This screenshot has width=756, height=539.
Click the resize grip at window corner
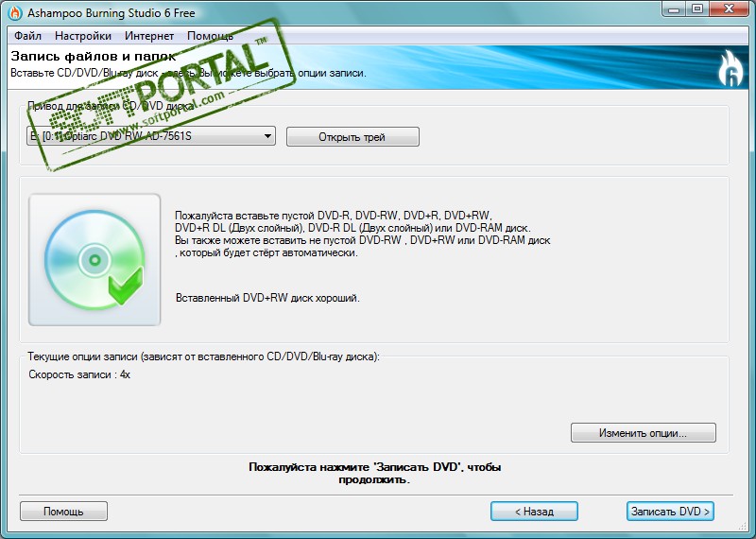coord(743,527)
